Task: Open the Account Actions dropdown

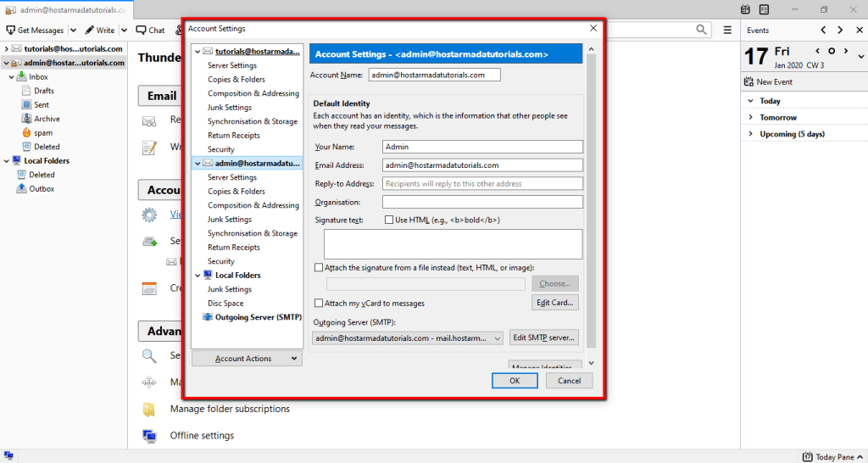Action: click(247, 359)
